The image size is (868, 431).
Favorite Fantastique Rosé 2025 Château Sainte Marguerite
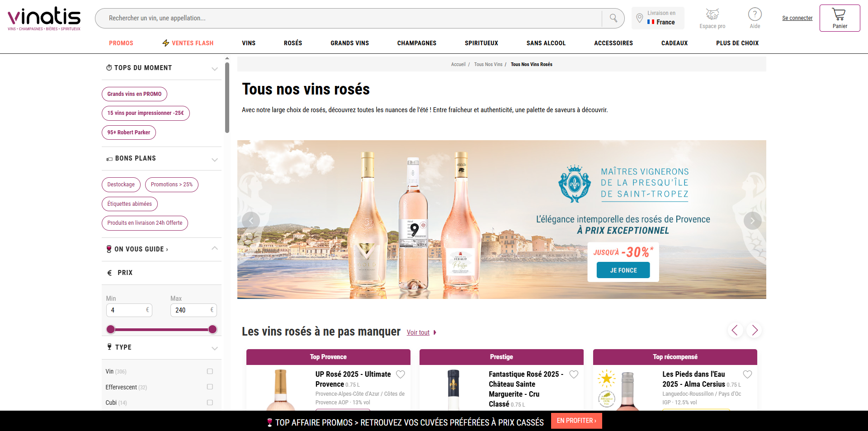[574, 374]
